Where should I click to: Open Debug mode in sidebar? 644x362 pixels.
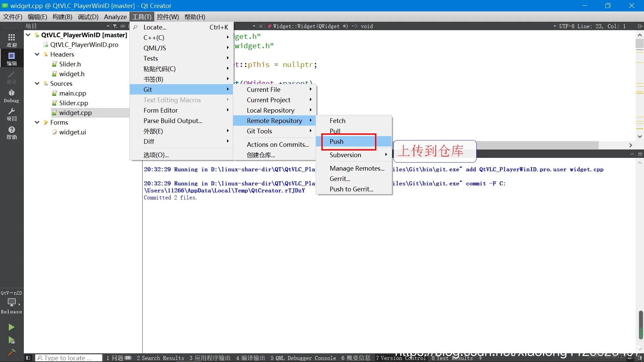[x=11, y=96]
